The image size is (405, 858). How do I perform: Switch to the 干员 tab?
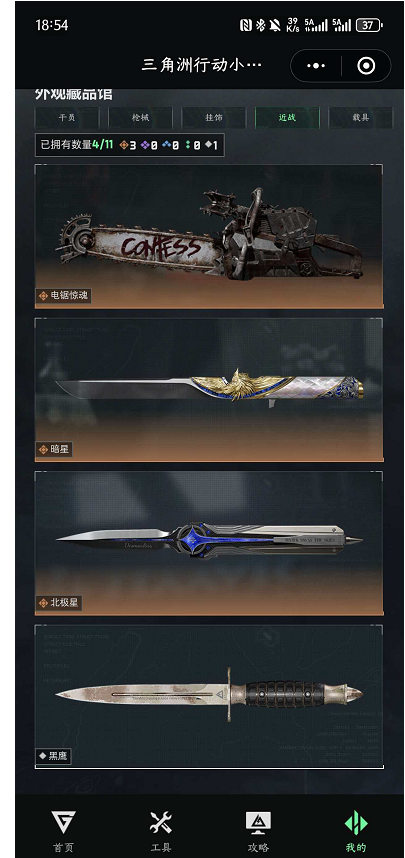coord(67,118)
